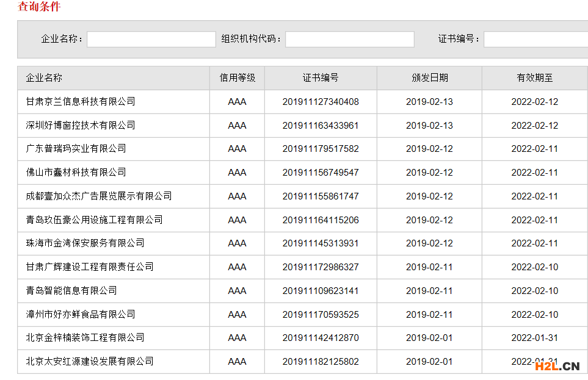Click the H2L.CN watermark logo
588x380 pixels.
coord(557,366)
